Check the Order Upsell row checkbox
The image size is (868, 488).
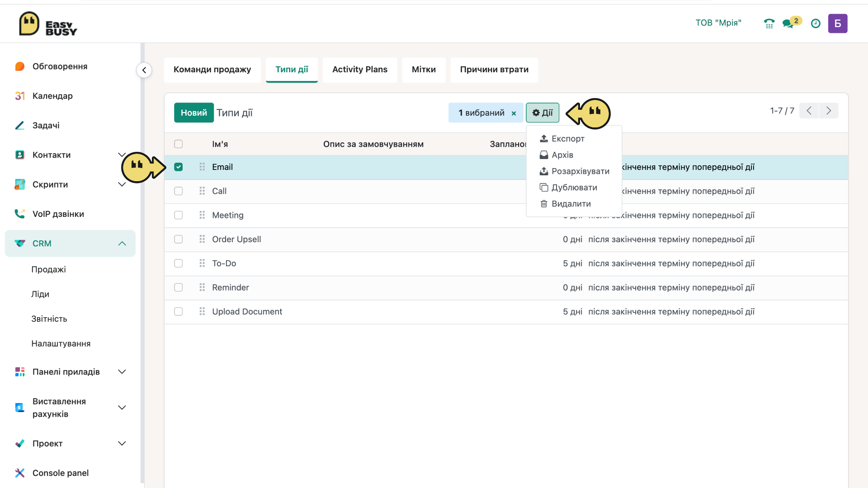179,239
